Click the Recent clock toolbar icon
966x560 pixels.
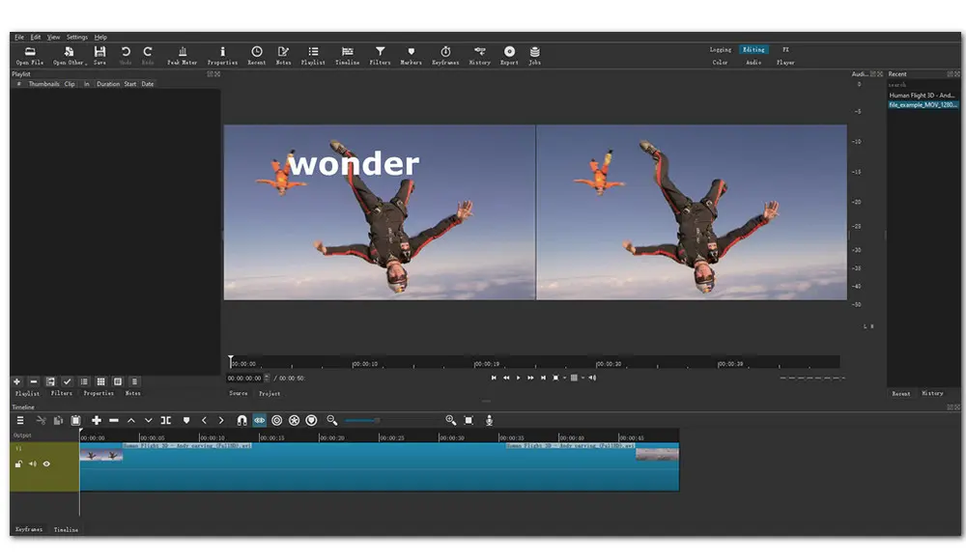[257, 55]
